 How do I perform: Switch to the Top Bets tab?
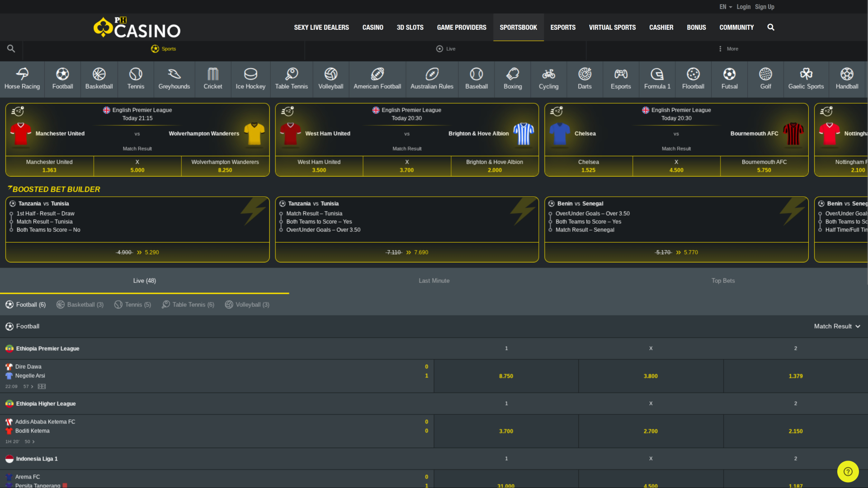tap(723, 281)
